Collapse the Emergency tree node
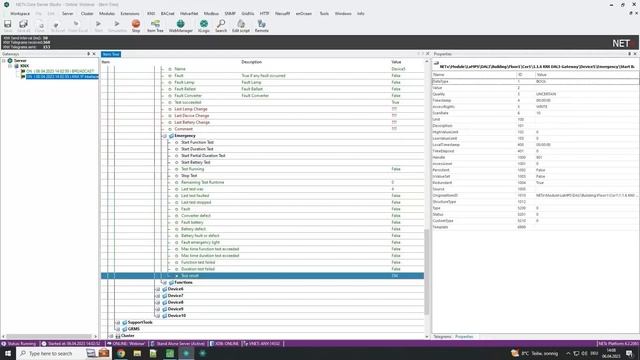The height and width of the screenshot is (360, 640). (165, 136)
